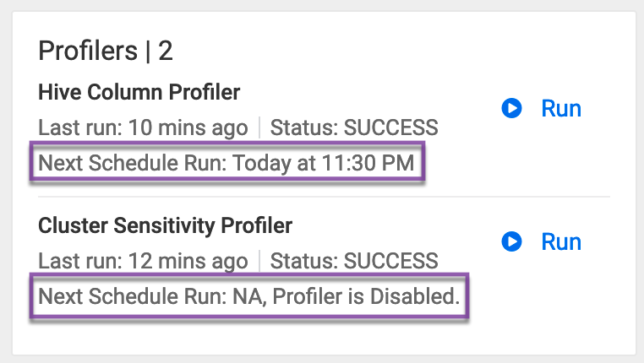Click the Profilers heading word
This screenshot has width=644, height=363.
coord(88,51)
